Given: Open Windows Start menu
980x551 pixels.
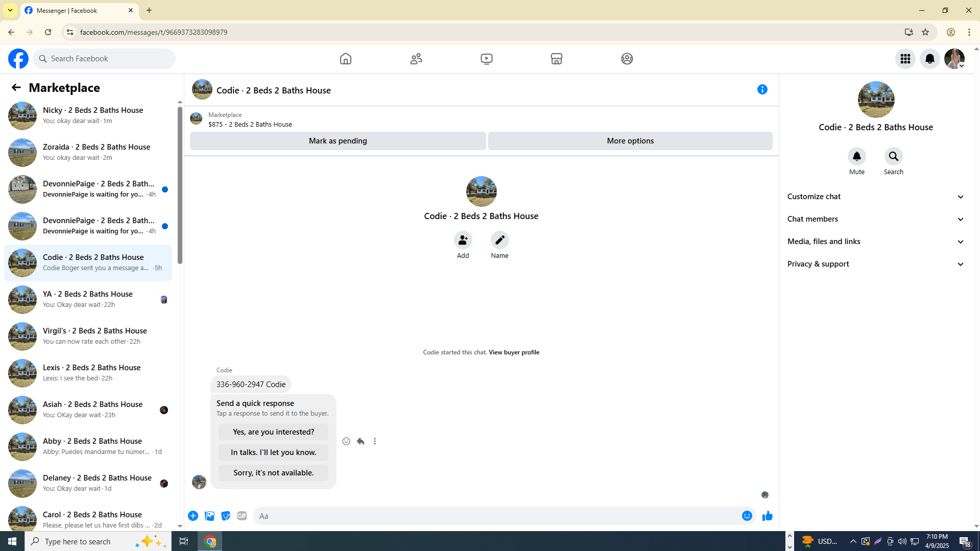Looking at the screenshot, I should pyautogui.click(x=12, y=541).
